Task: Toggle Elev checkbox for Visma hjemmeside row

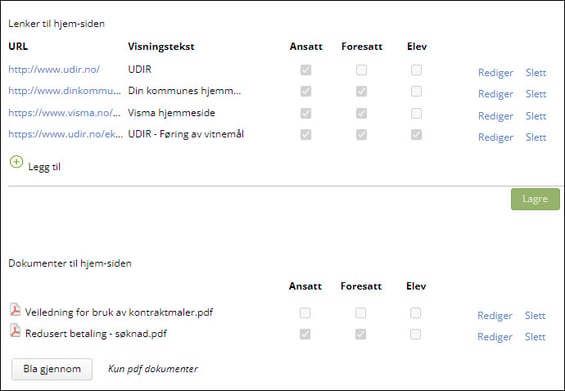Action: coord(416,114)
